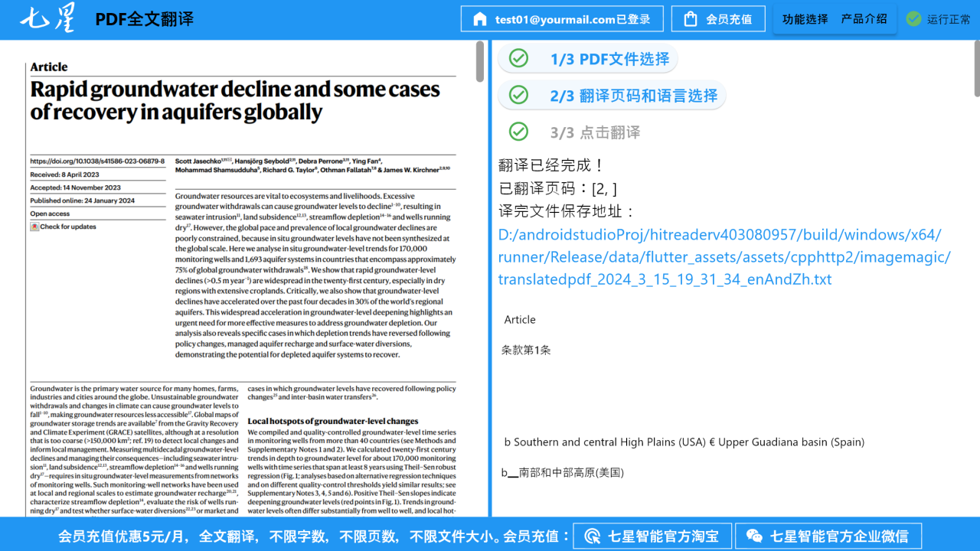Click the checkmark next to 3/3 点击翻译
980x551 pixels.
pyautogui.click(x=518, y=132)
